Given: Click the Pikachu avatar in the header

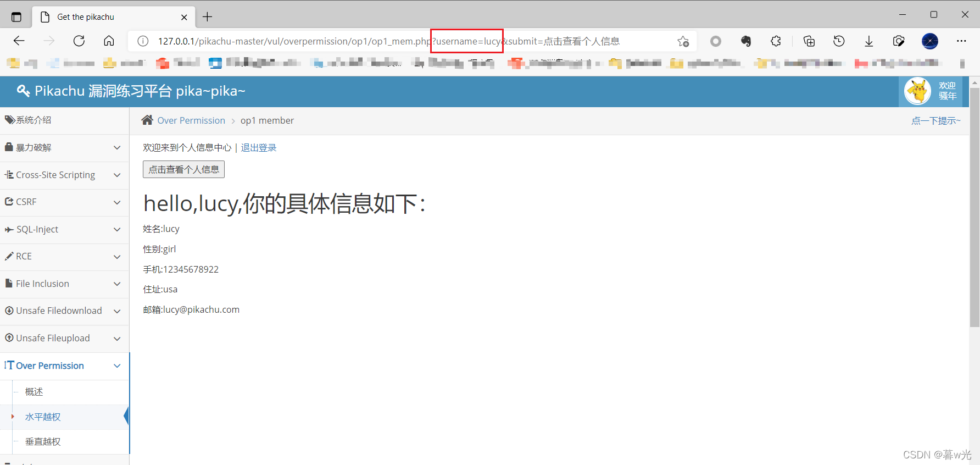Looking at the screenshot, I should [918, 91].
